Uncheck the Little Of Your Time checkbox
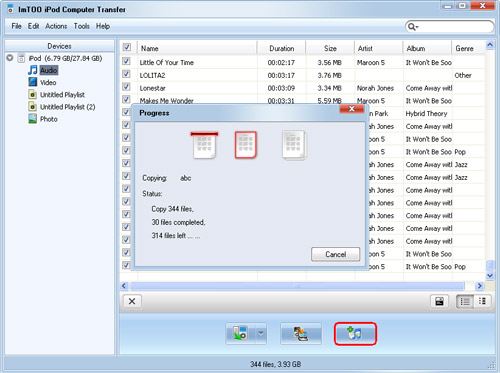The image size is (500, 373). pyautogui.click(x=126, y=61)
